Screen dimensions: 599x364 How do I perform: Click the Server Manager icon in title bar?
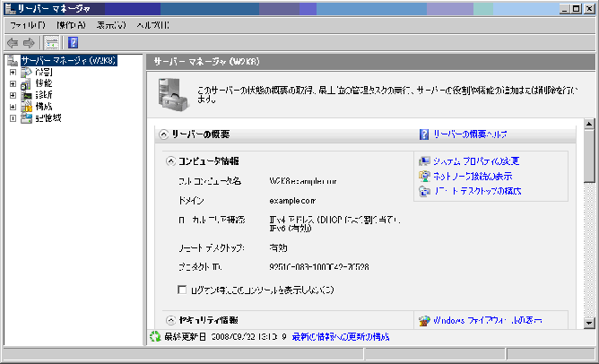click(x=11, y=8)
